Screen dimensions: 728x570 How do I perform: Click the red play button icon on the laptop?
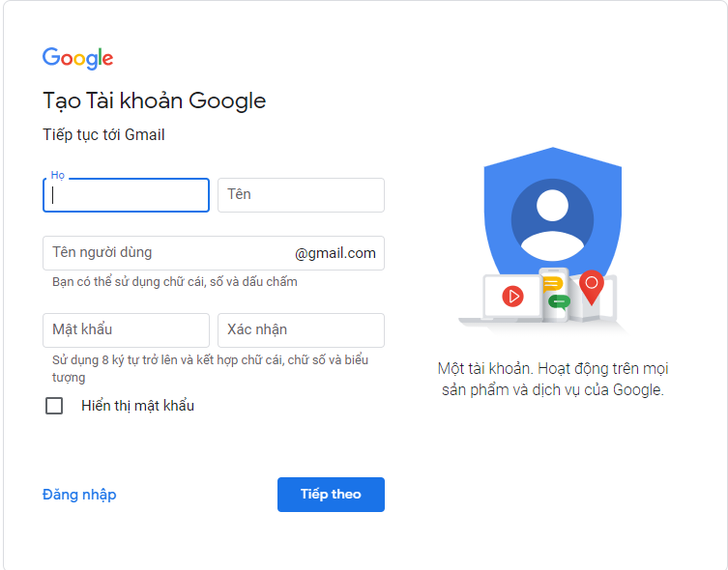[x=512, y=296]
